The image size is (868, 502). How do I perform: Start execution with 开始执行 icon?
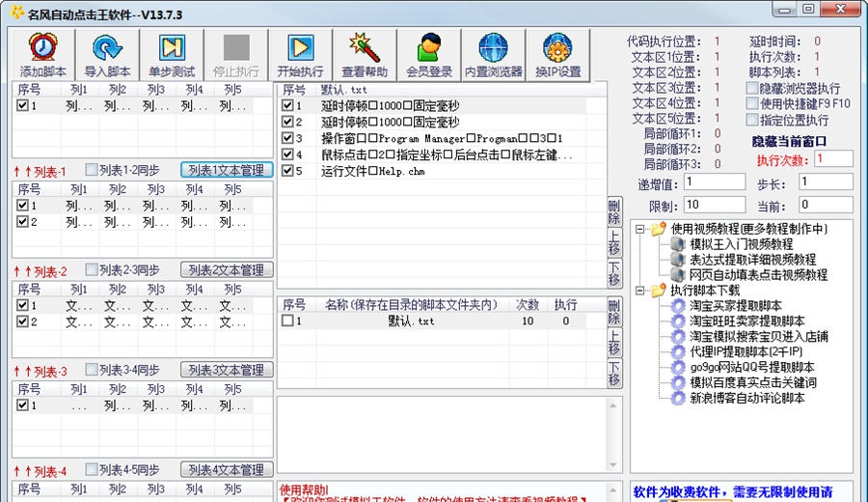click(x=301, y=47)
